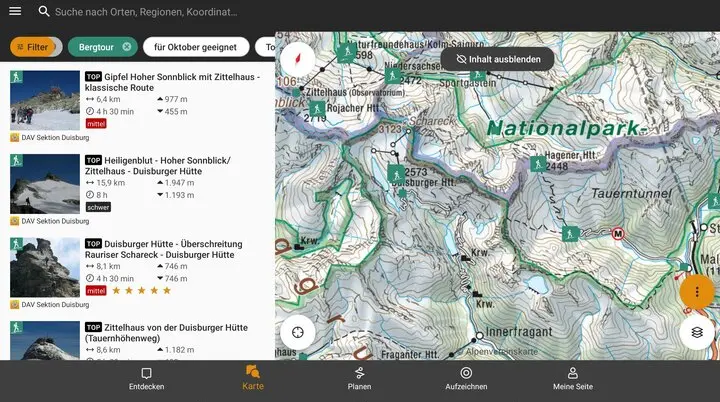
Task: Hide content with 'Inhalt ausblenden'
Action: pos(497,59)
